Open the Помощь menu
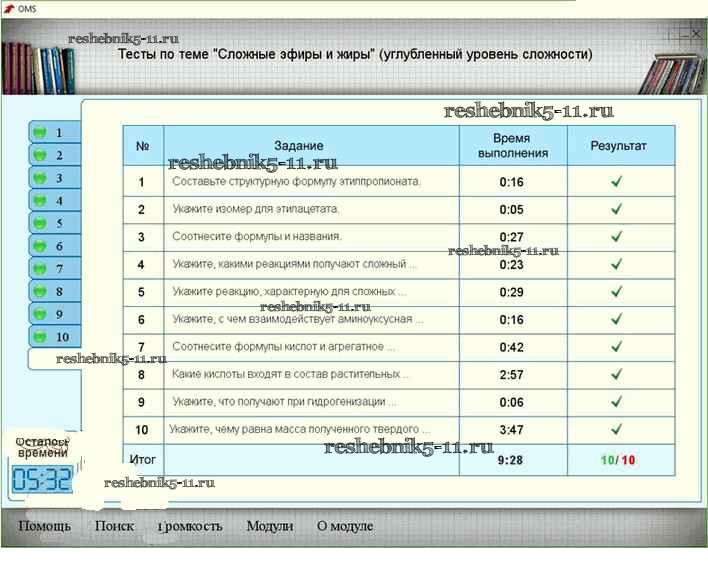 pos(45,526)
